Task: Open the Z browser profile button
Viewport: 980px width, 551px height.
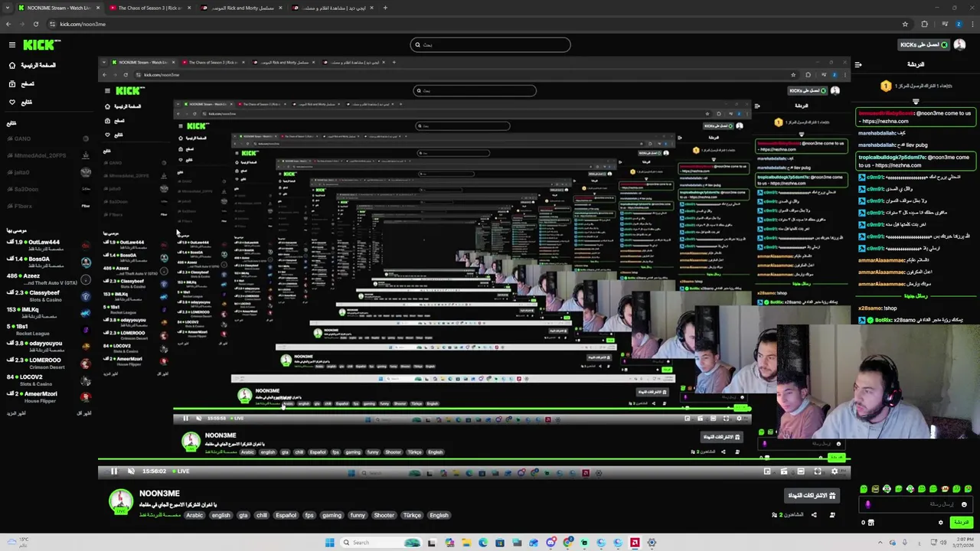Action: [959, 24]
